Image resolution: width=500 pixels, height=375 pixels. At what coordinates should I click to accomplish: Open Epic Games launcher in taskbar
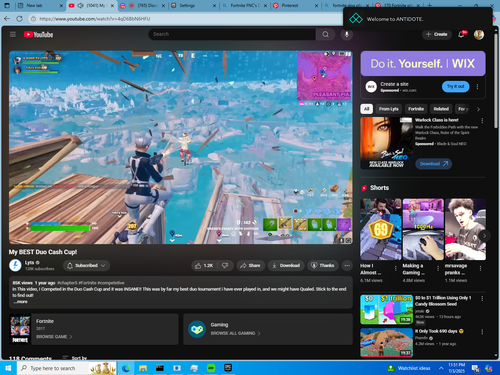tap(228, 368)
